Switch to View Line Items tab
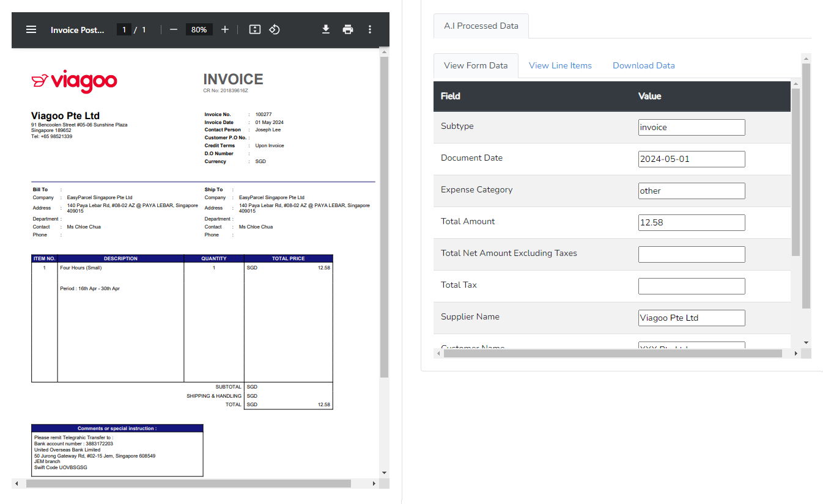 pyautogui.click(x=560, y=65)
